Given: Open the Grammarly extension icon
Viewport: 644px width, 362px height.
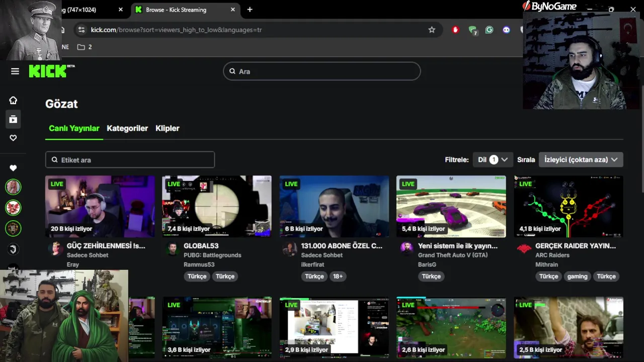Looking at the screenshot, I should tap(489, 30).
